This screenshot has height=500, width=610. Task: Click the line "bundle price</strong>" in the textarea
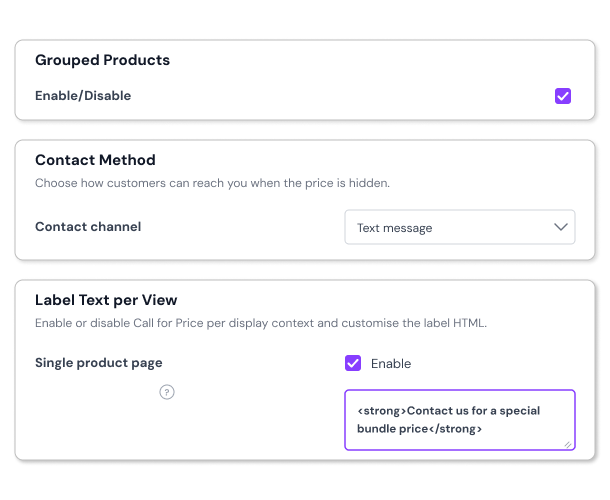pyautogui.click(x=419, y=429)
